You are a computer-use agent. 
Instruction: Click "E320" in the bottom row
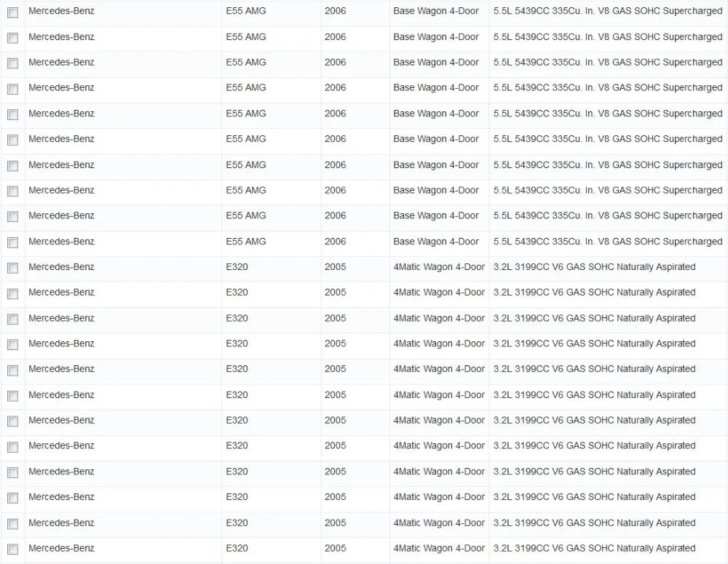coord(237,548)
